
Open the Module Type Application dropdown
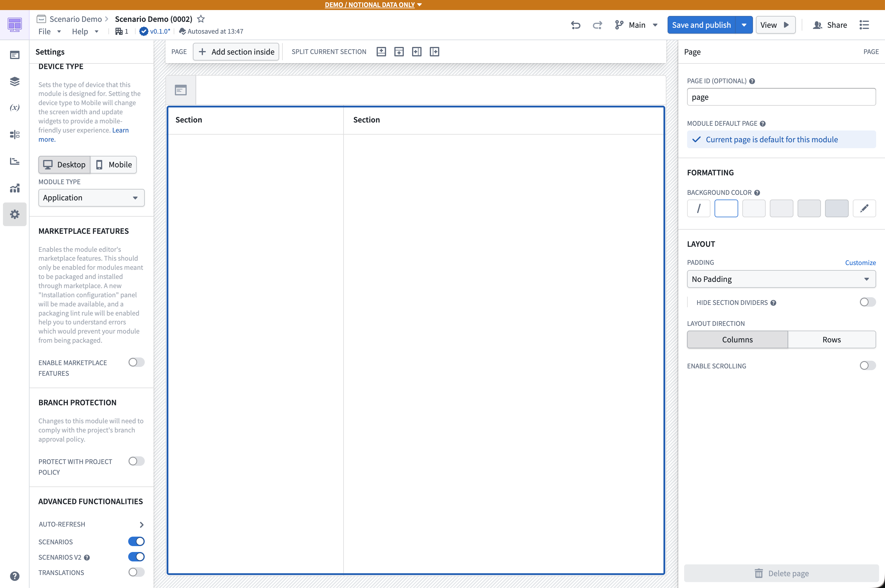pos(91,198)
